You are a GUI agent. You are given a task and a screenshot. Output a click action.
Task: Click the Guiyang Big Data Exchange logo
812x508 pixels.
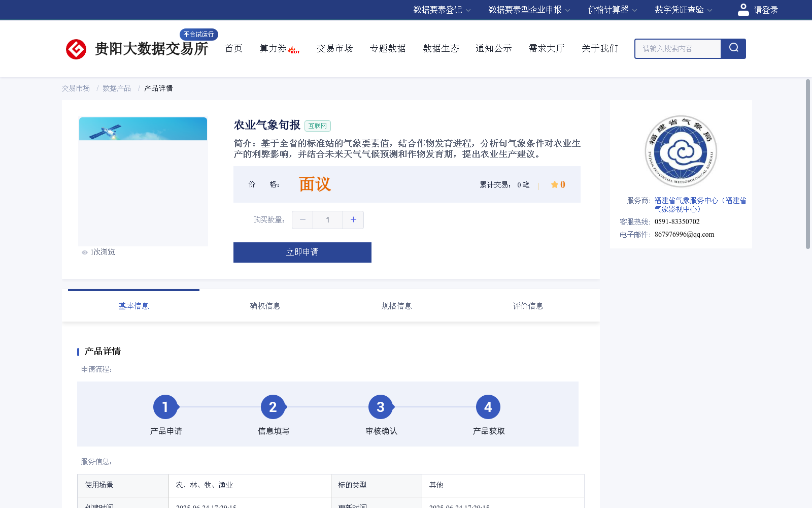click(137, 49)
